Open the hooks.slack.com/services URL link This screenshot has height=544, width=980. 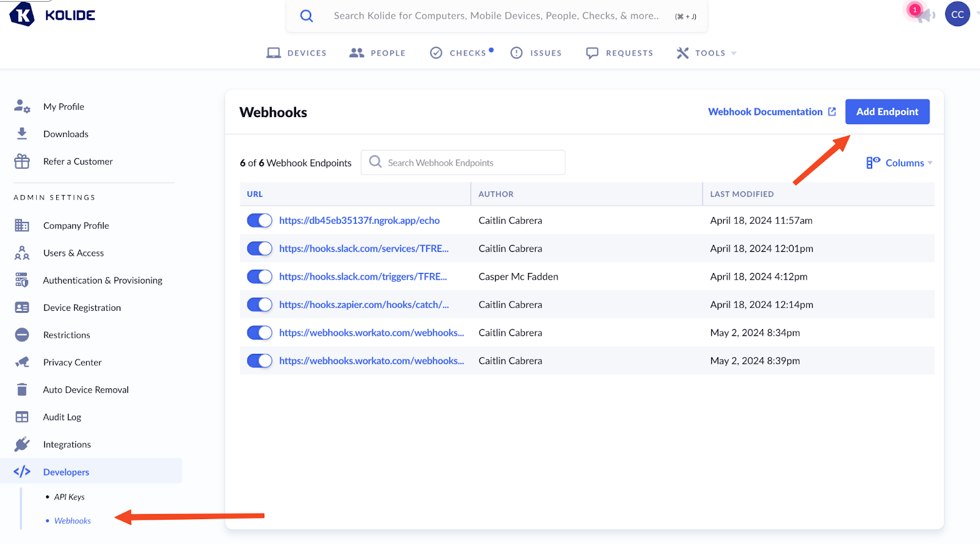click(x=364, y=249)
